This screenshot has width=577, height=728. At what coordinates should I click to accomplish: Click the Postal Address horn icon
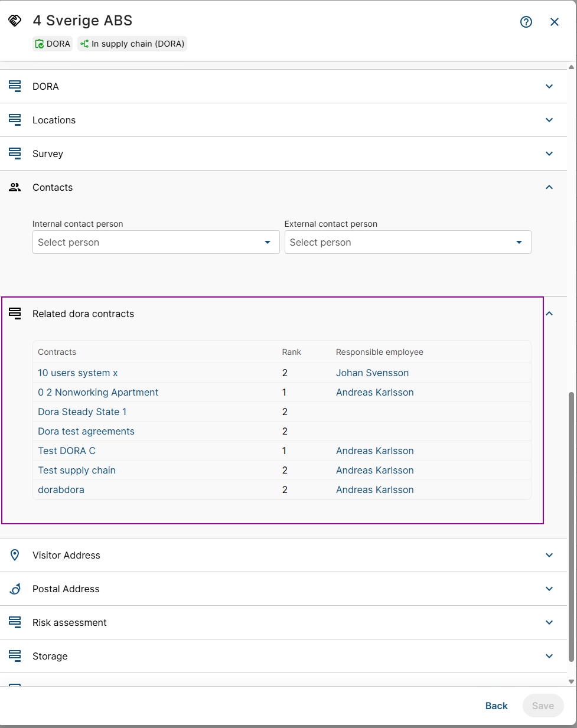coord(15,589)
